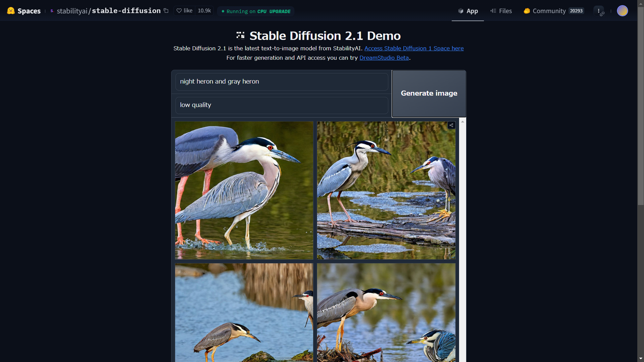
Task: View the 10.9k likes count
Action: 204,11
